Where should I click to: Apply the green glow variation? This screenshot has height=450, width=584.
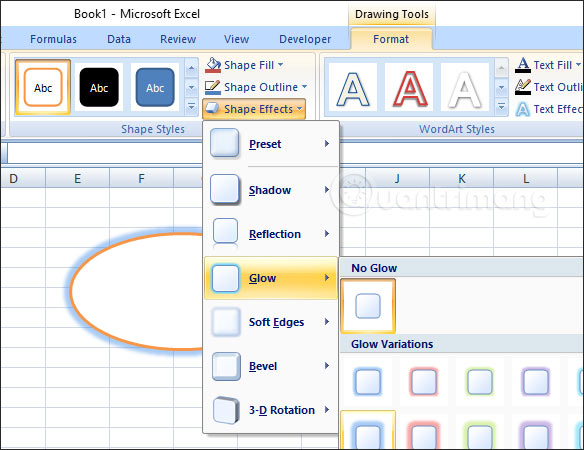click(x=480, y=381)
